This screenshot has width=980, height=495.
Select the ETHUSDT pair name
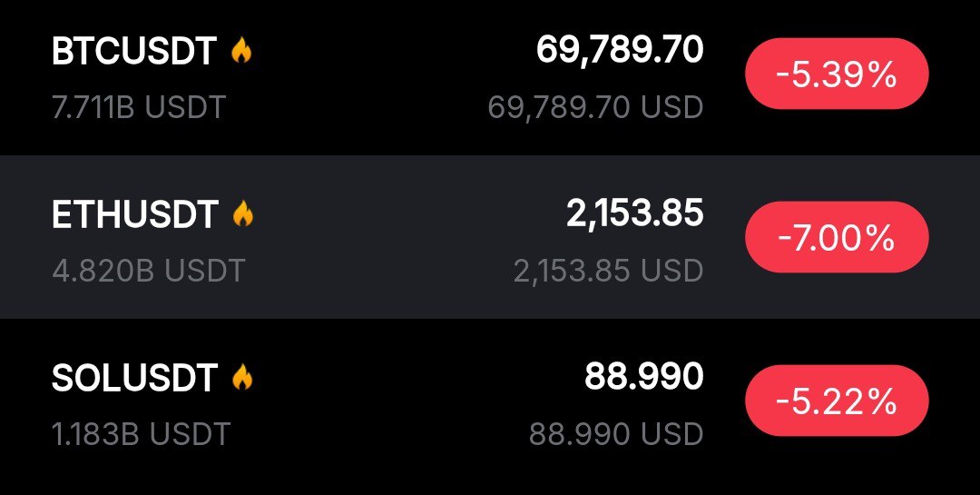pos(135,215)
